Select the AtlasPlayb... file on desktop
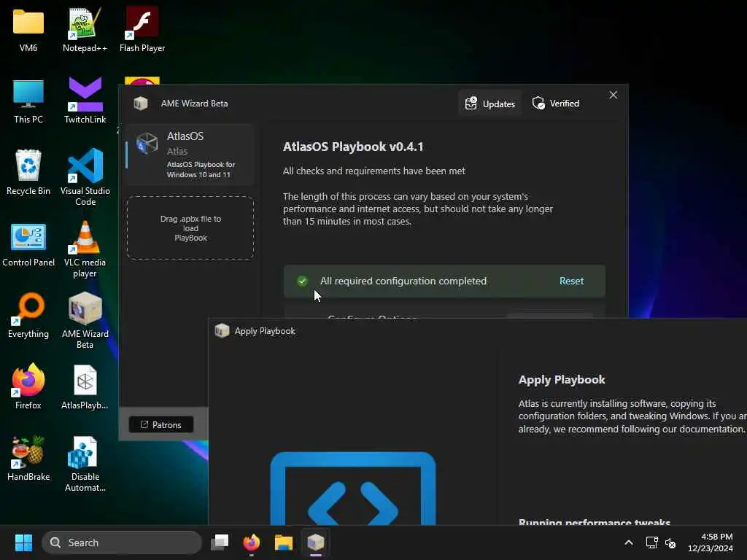Image resolution: width=747 pixels, height=560 pixels. tap(85, 386)
